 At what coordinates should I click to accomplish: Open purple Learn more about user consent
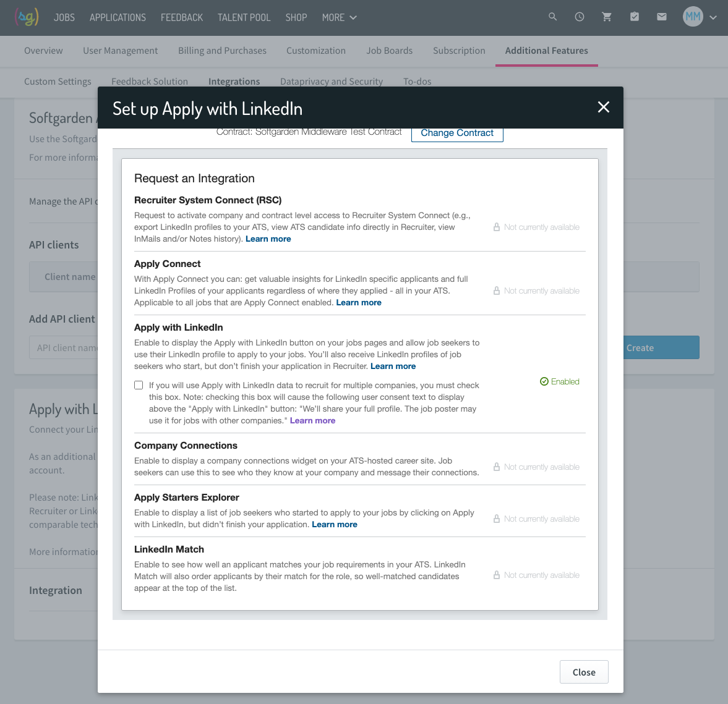pyautogui.click(x=312, y=420)
